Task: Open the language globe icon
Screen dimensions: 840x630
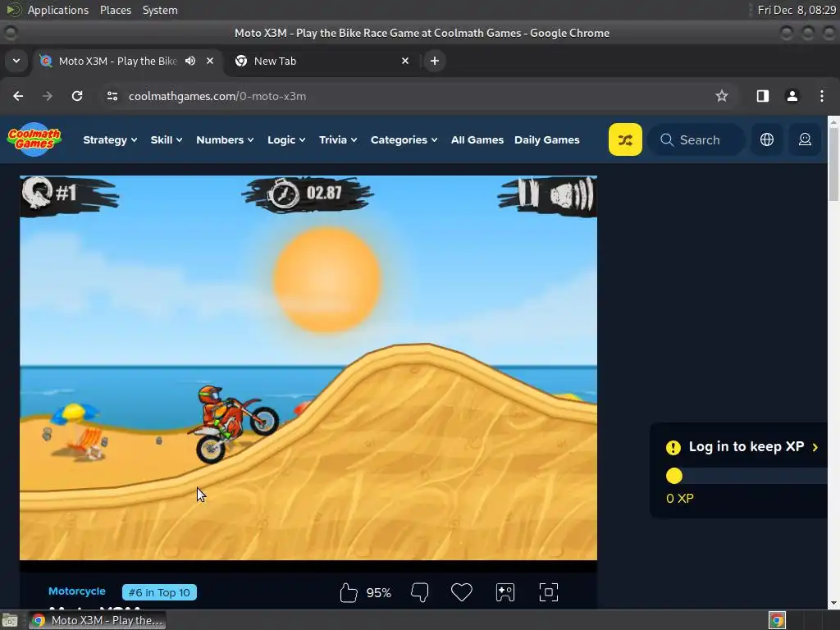Action: (767, 139)
